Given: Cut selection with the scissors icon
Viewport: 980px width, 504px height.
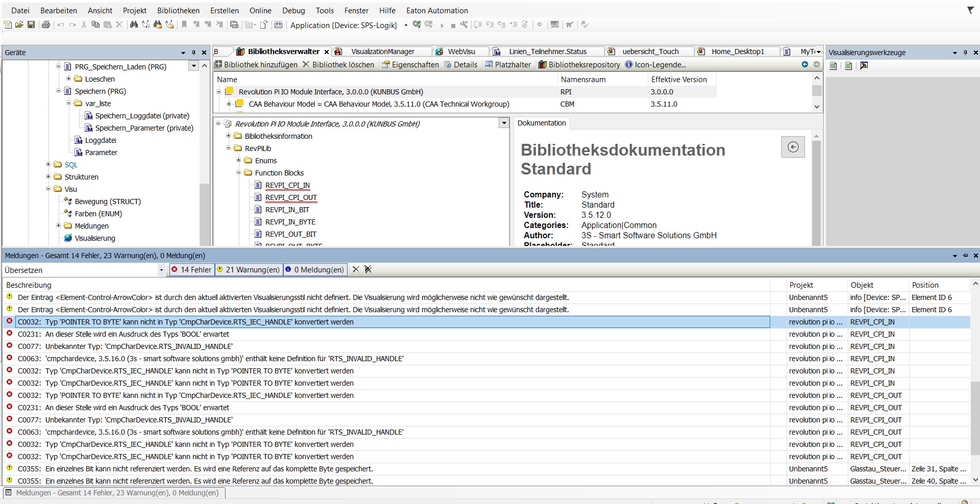Looking at the screenshot, I should point(84,24).
